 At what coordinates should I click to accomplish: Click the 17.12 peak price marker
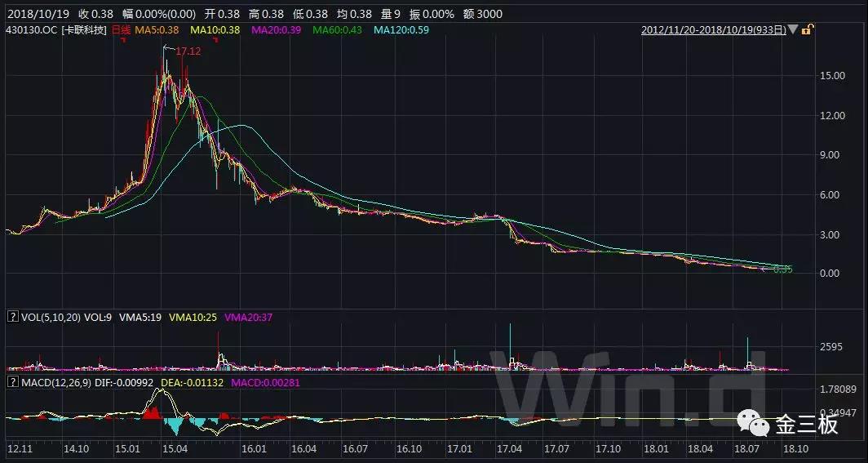tap(188, 51)
